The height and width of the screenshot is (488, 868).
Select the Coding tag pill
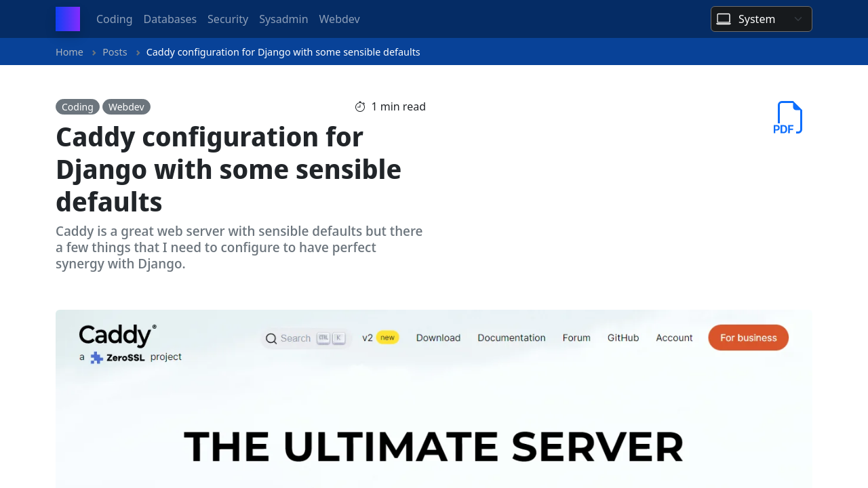(77, 106)
